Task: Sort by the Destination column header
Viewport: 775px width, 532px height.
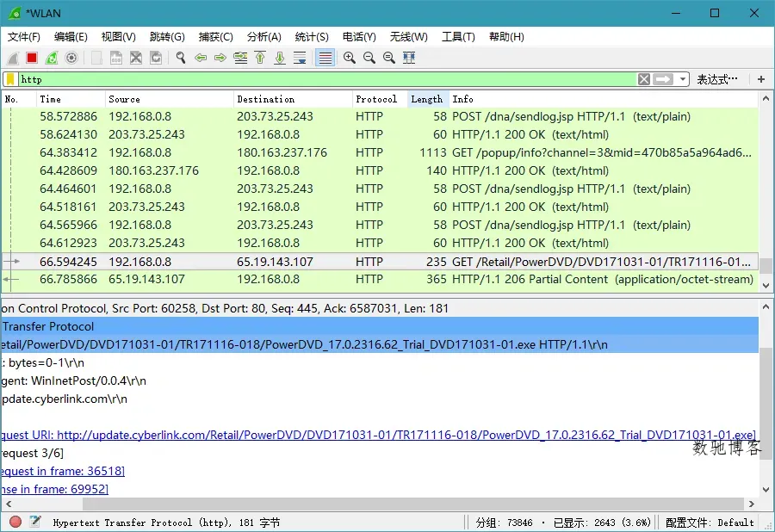Action: (293, 99)
